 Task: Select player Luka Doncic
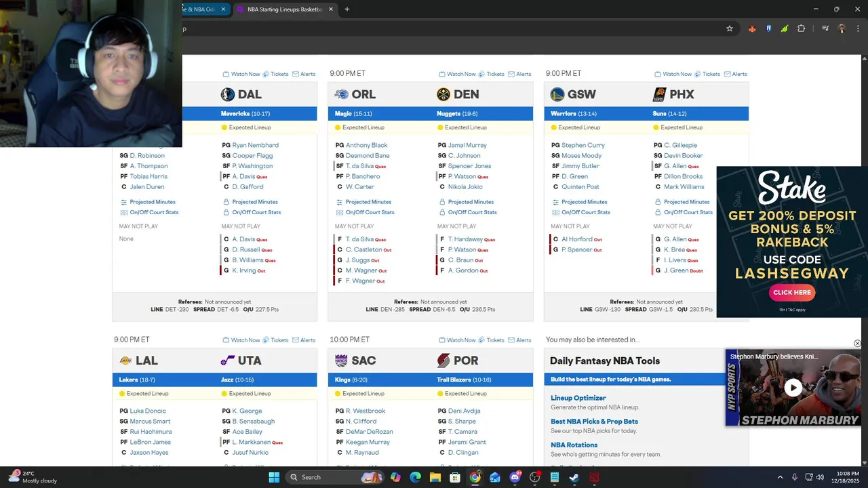point(148,411)
